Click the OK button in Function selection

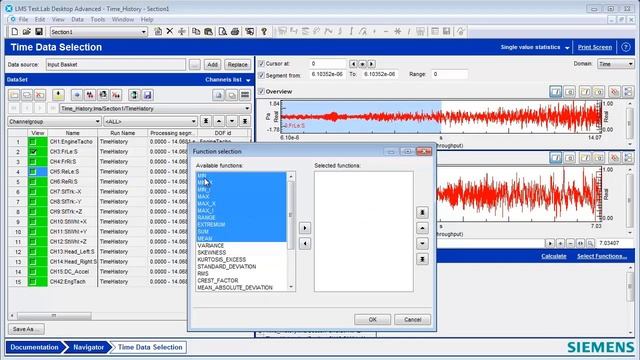pos(372,320)
